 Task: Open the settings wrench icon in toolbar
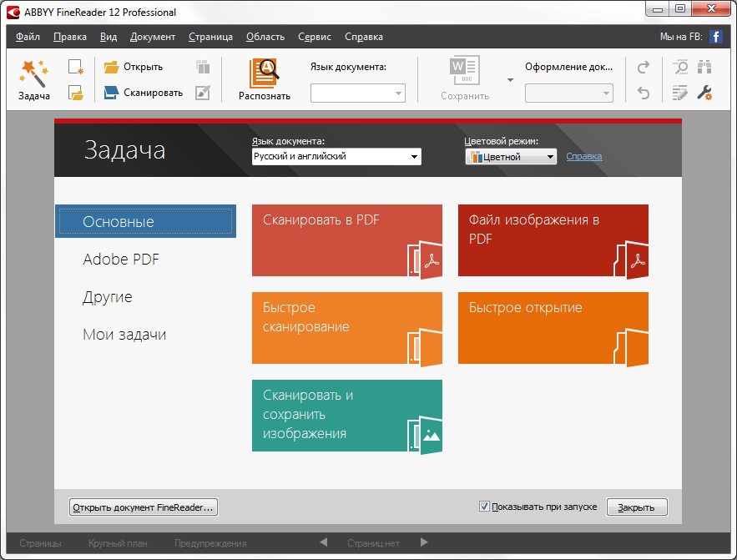point(704,93)
